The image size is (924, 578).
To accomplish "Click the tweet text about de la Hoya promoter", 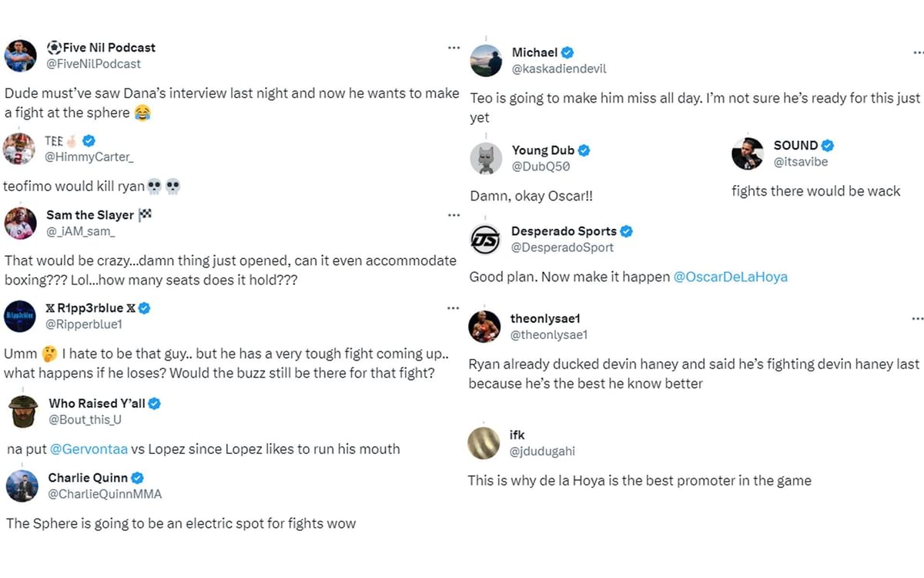I will (639, 480).
